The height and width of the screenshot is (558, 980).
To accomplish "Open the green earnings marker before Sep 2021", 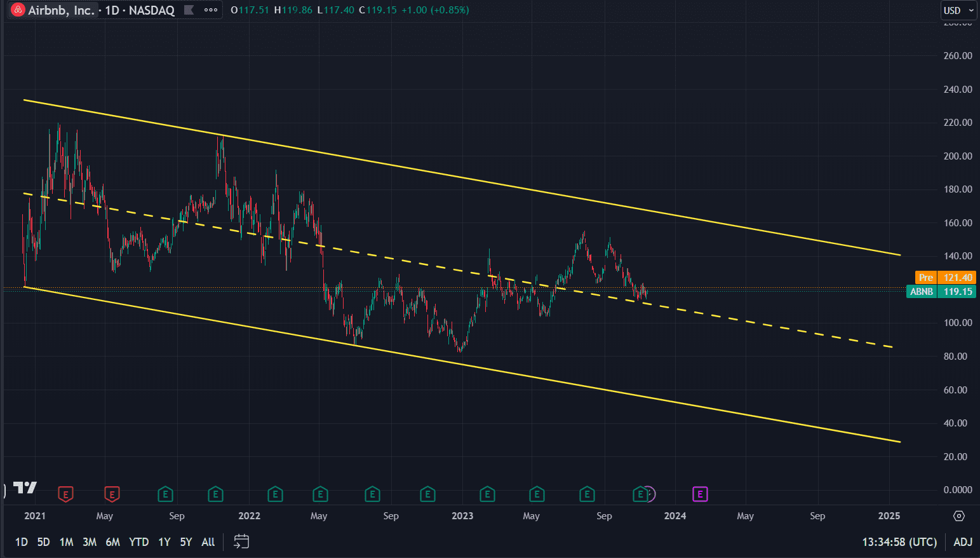I will tap(165, 494).
